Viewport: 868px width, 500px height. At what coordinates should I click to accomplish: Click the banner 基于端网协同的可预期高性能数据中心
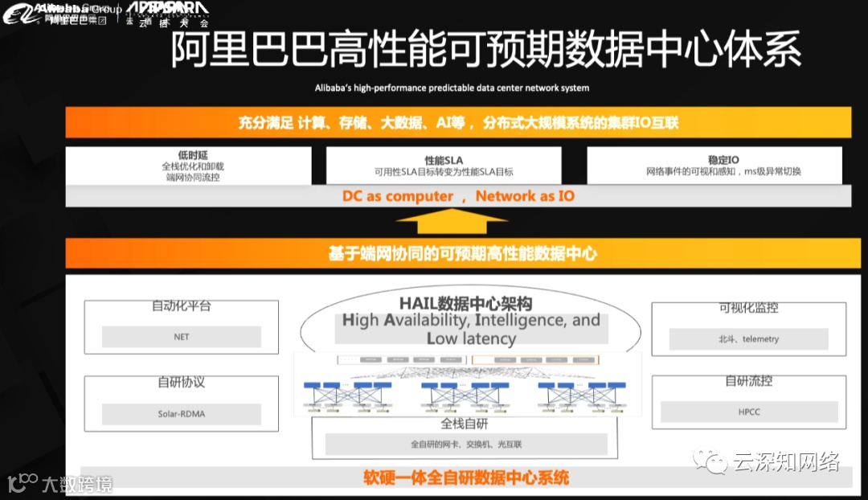point(463,253)
